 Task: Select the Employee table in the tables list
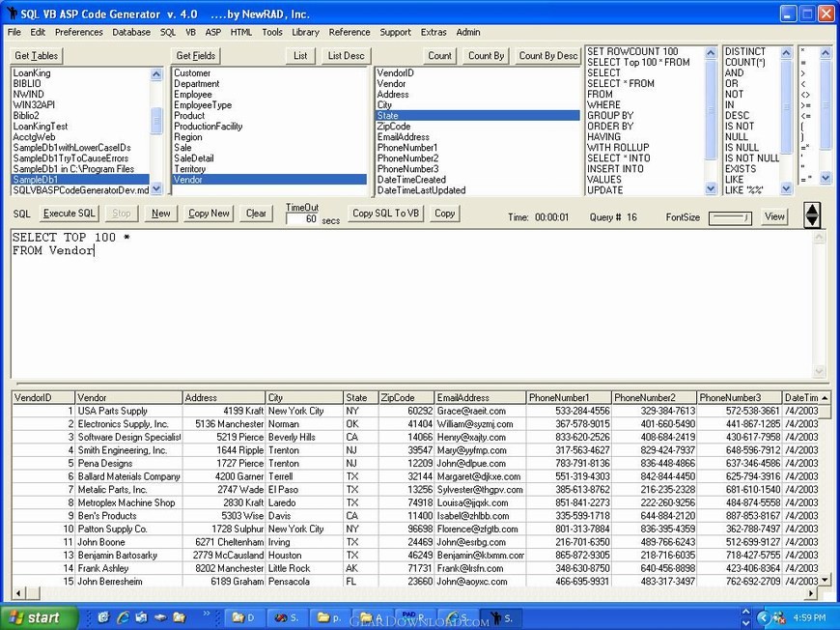[x=193, y=95]
